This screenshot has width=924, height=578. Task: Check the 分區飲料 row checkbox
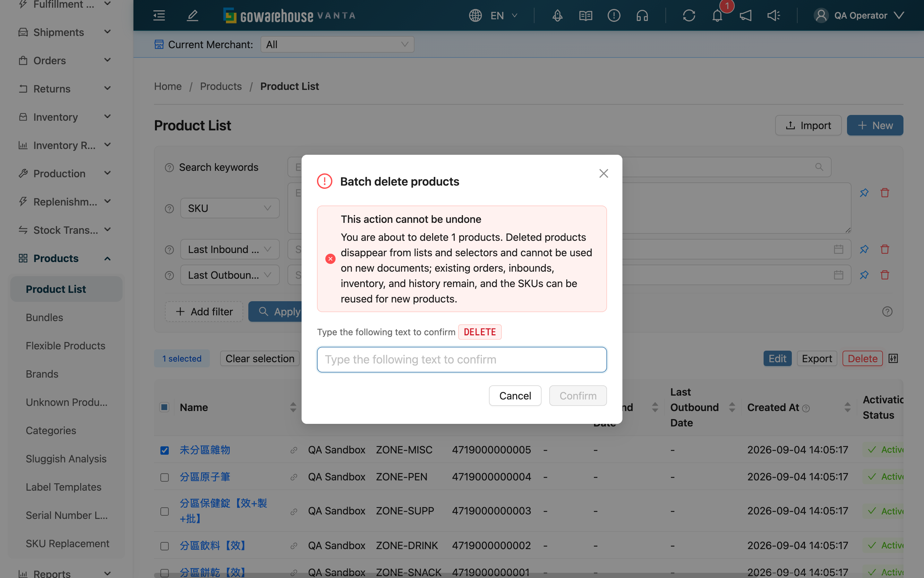click(x=164, y=546)
